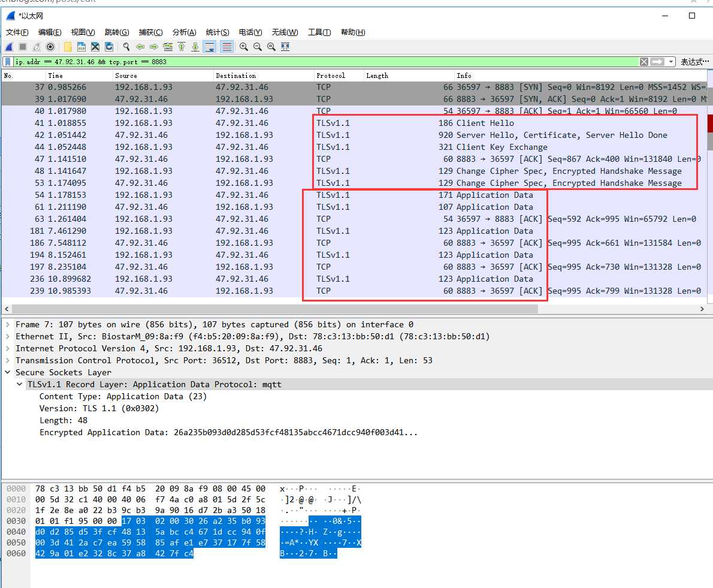Collapse the Secure Sockets Layer row

8,372
